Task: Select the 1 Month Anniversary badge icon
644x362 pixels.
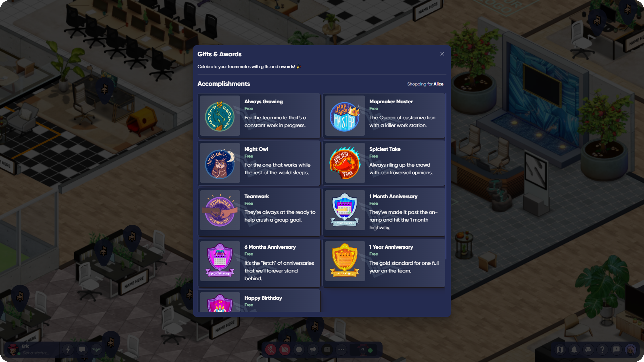Action: (x=344, y=211)
